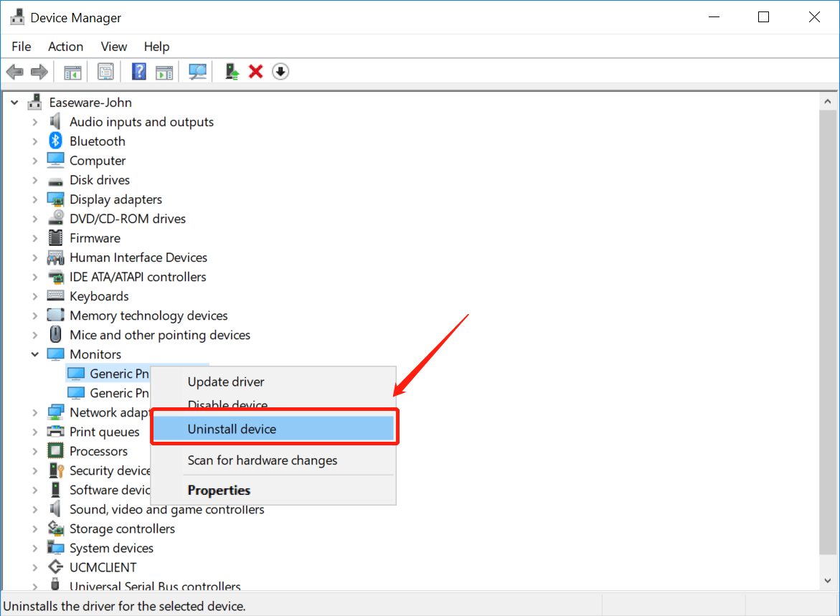Screen dimensions: 840x616
Task: Click the Back arrow toolbar icon
Action: 14,72
